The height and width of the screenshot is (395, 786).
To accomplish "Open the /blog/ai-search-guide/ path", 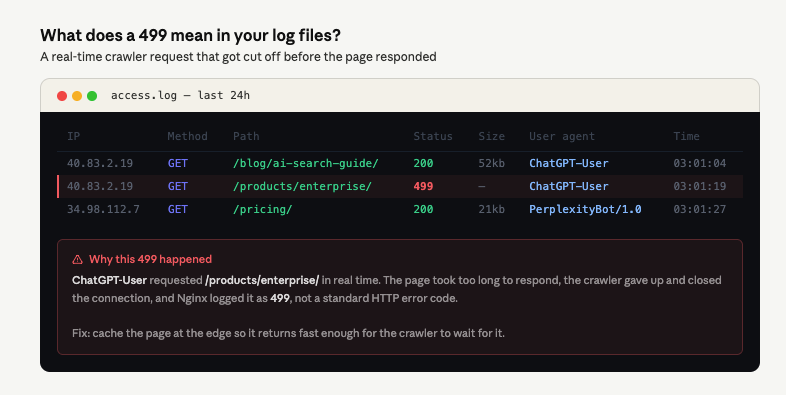I will tap(306, 163).
